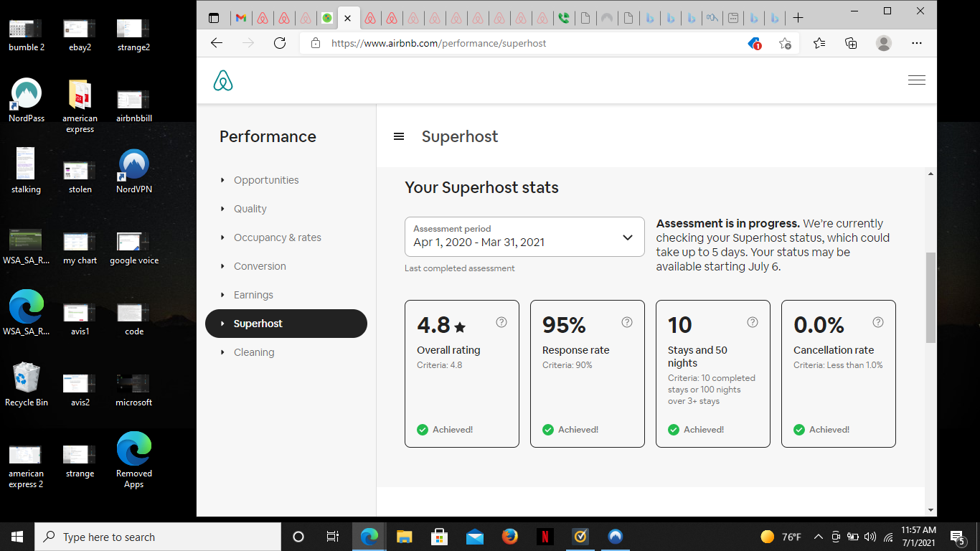Switch to the Gmail browser tab
The width and height of the screenshot is (980, 551).
(x=241, y=18)
